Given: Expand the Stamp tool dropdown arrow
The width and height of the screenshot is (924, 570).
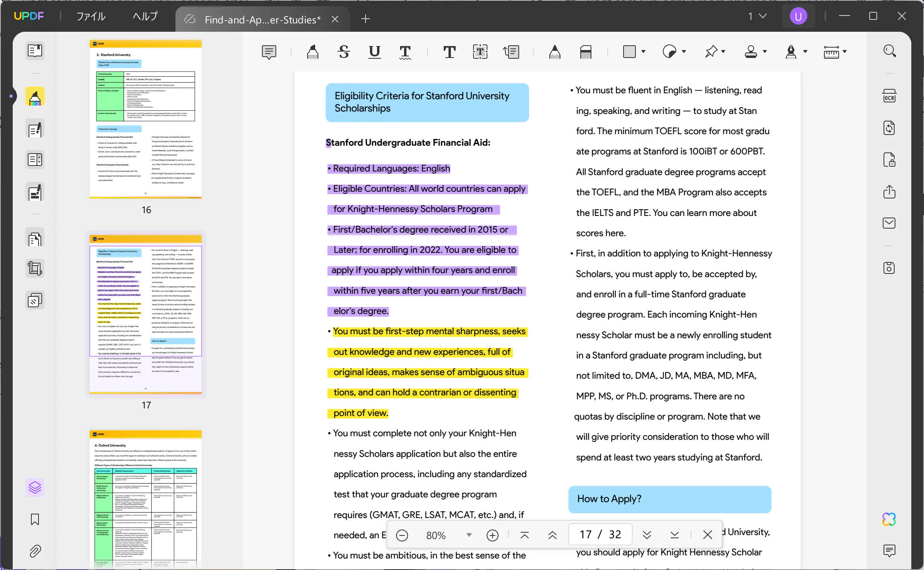Looking at the screenshot, I should tap(765, 52).
